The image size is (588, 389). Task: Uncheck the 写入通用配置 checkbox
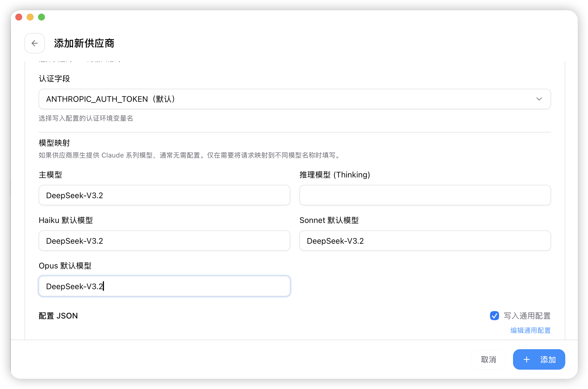click(x=494, y=316)
